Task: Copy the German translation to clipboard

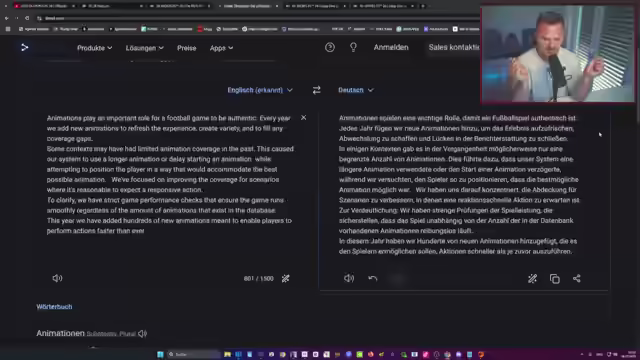Action: coord(555,279)
